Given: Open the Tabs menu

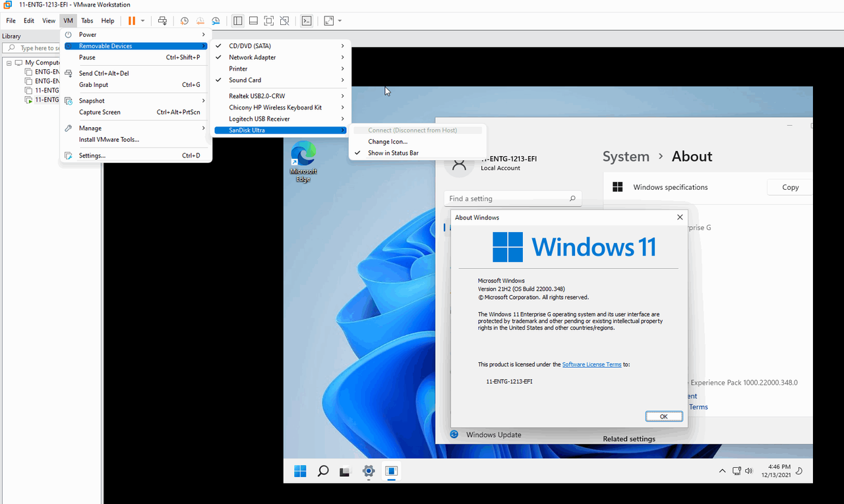Looking at the screenshot, I should click(87, 20).
